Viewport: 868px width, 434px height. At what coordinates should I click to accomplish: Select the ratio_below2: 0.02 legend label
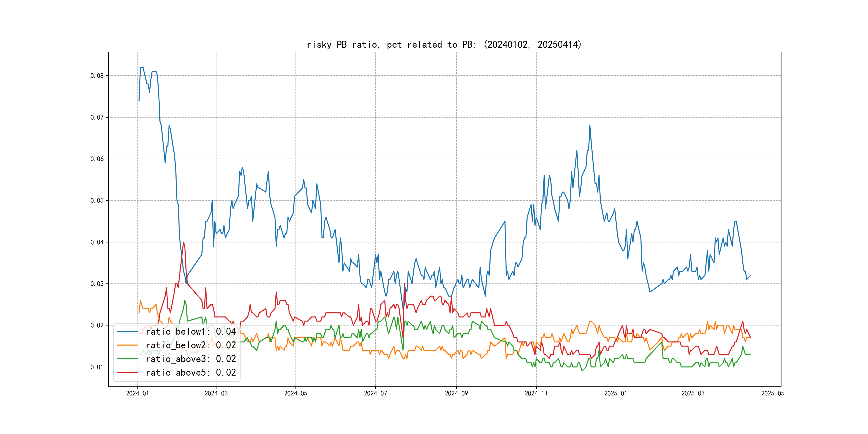point(191,345)
